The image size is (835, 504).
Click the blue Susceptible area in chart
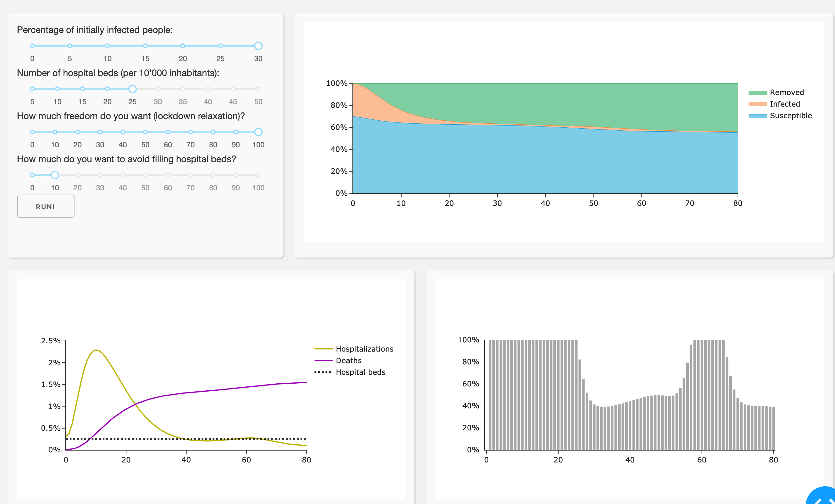click(542, 159)
